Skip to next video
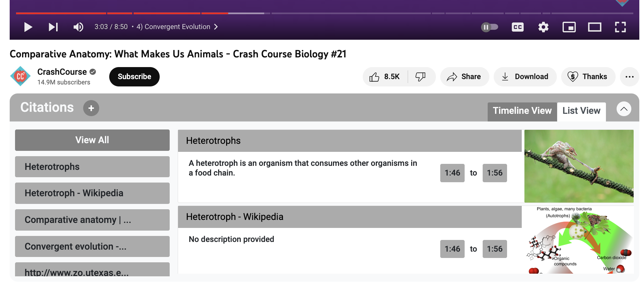Image resolution: width=644 pixels, height=285 pixels. [53, 27]
